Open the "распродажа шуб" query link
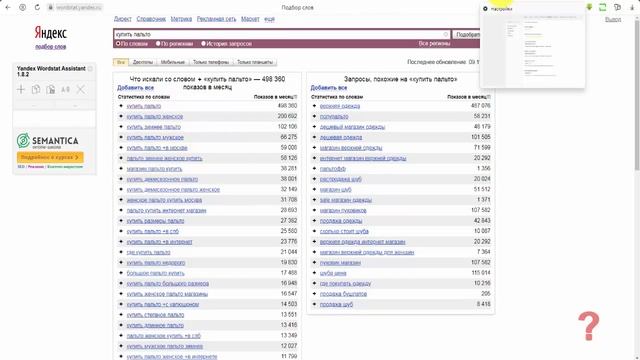 click(x=340, y=179)
